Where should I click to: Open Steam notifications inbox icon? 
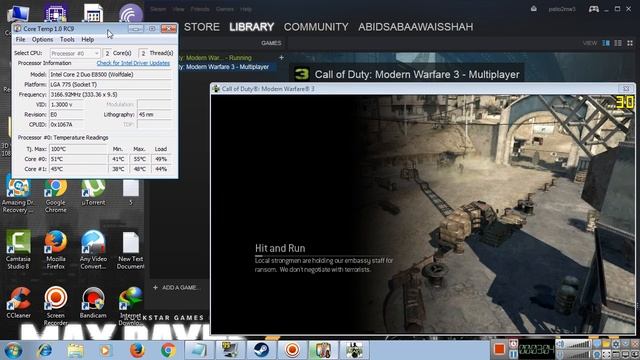pos(533,9)
